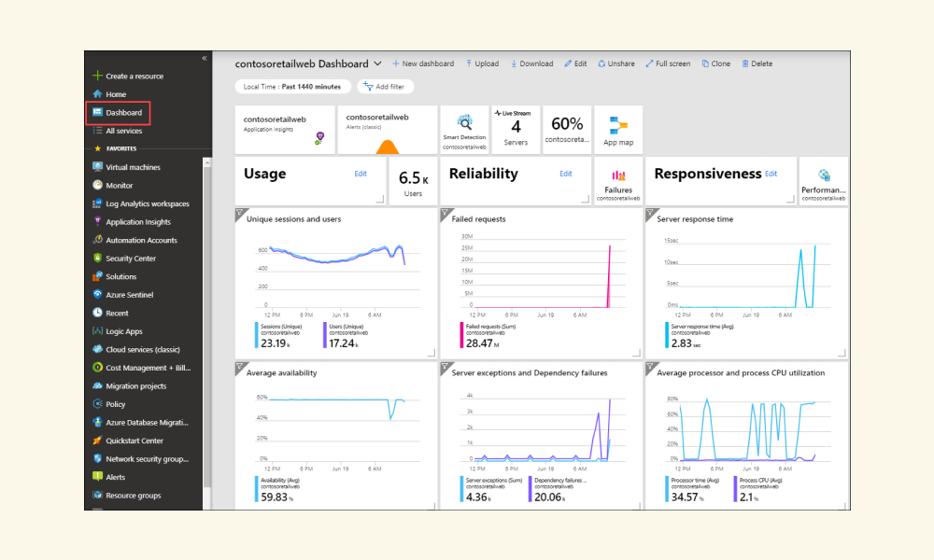Open the 60% availability tile
Screen dimensions: 934x560
click(x=567, y=130)
